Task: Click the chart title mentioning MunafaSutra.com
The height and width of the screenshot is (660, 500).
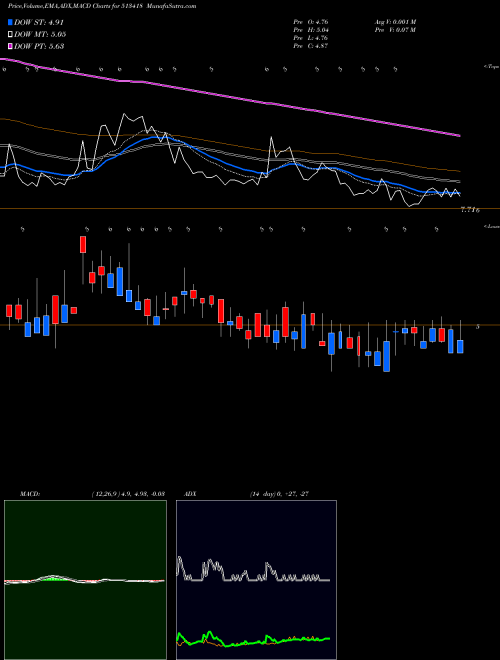Action: pos(102,6)
